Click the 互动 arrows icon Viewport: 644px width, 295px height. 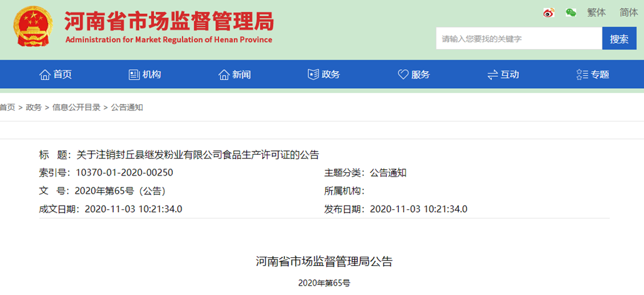(x=492, y=75)
